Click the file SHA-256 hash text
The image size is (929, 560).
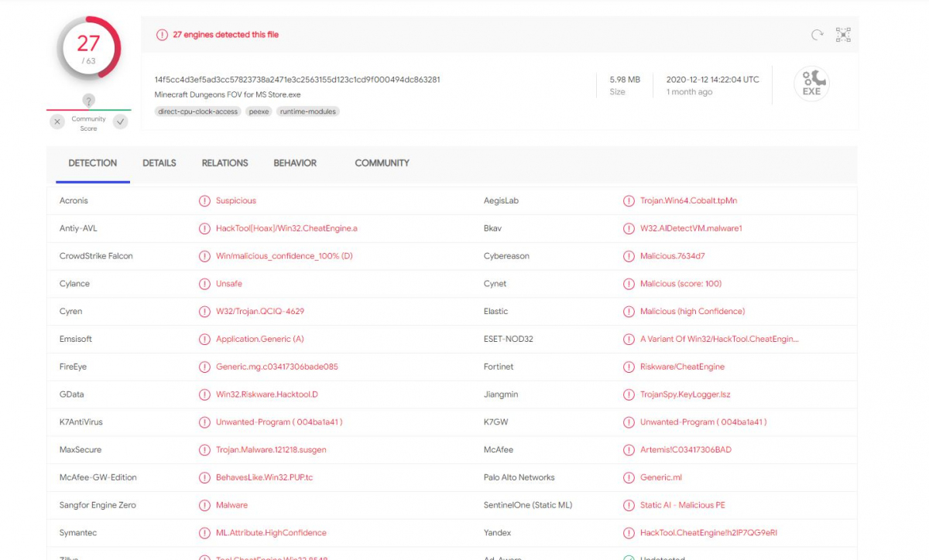coord(297,80)
